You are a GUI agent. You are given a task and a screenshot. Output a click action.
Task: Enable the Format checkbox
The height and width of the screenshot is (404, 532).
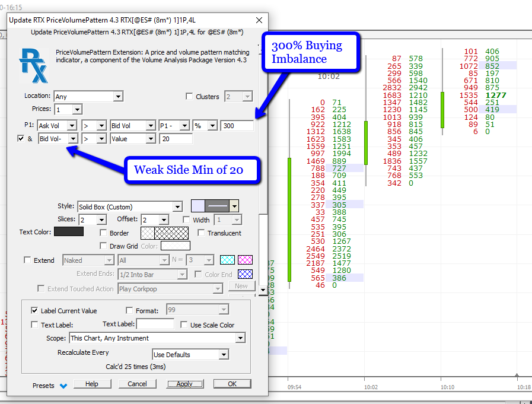tap(129, 310)
